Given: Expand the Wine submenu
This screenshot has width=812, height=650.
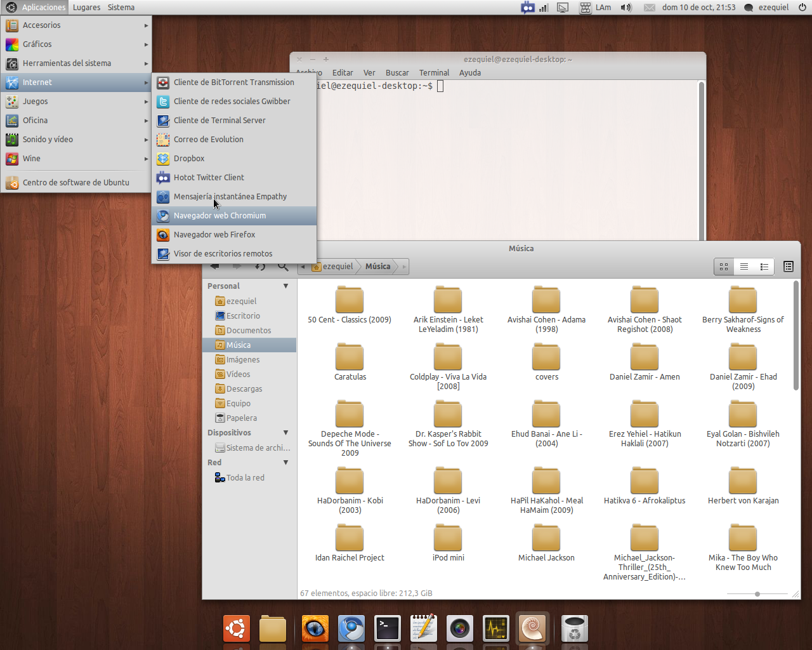Looking at the screenshot, I should 77,159.
